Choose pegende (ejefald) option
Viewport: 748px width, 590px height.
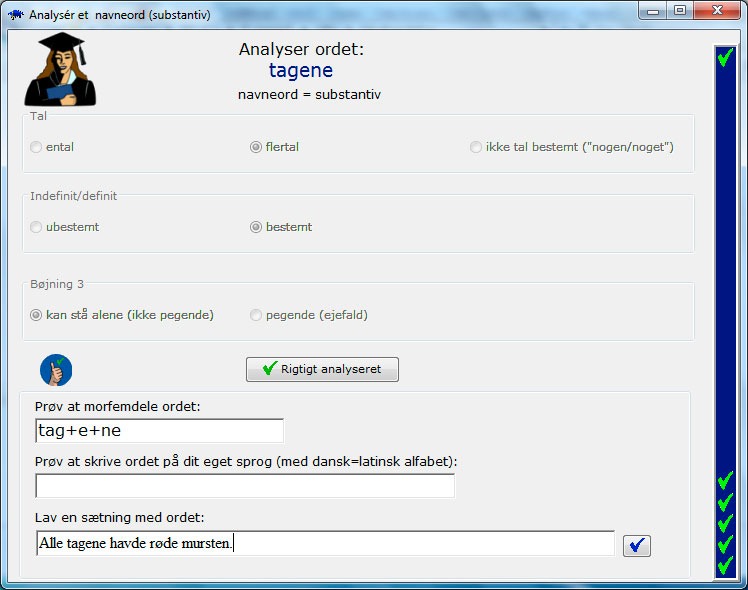(x=256, y=315)
